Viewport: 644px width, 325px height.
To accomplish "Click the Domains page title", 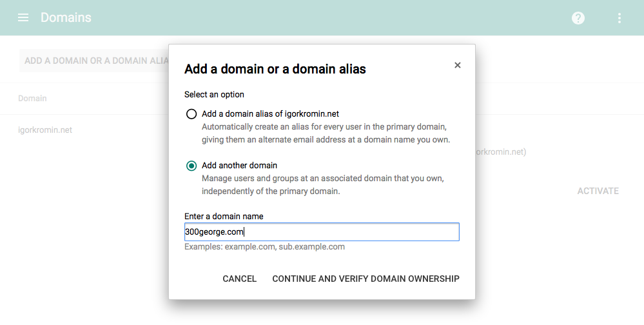I will (66, 17).
